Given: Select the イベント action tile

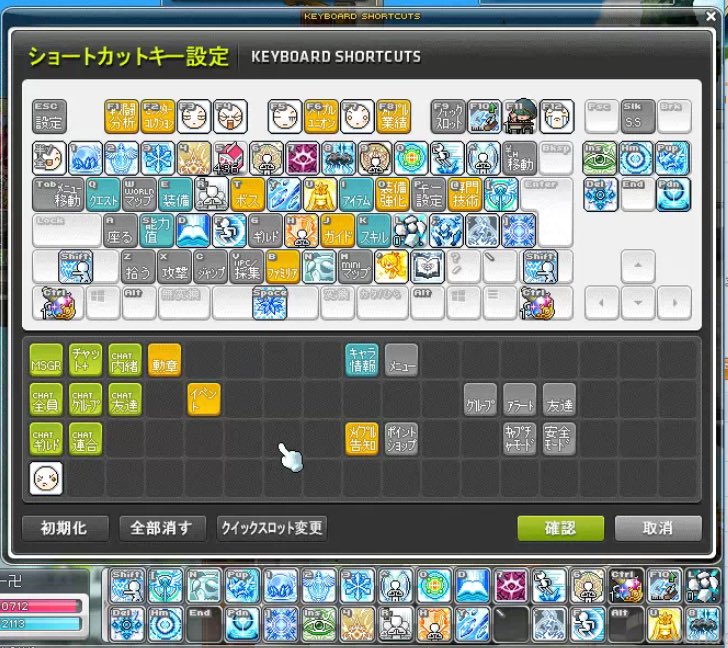Looking at the screenshot, I should (204, 399).
